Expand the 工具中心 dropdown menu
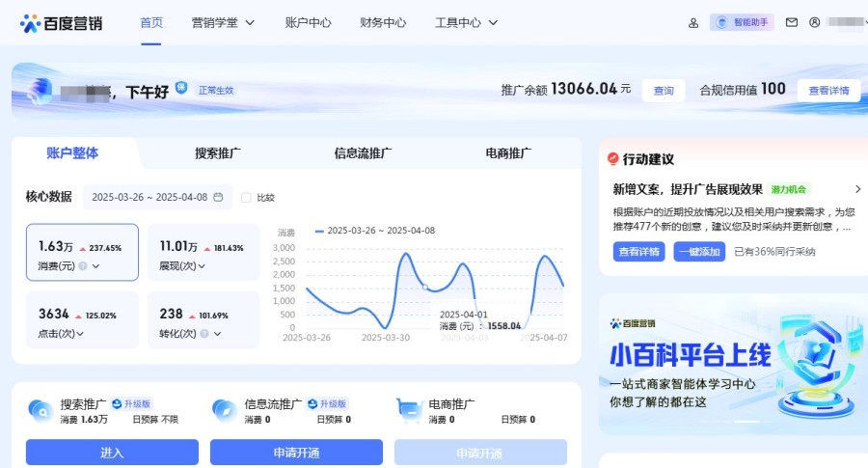Viewport: 868px width, 468px height. click(466, 22)
